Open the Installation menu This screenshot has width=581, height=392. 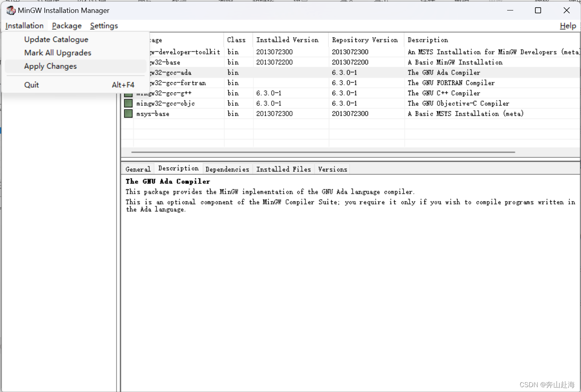click(x=25, y=26)
